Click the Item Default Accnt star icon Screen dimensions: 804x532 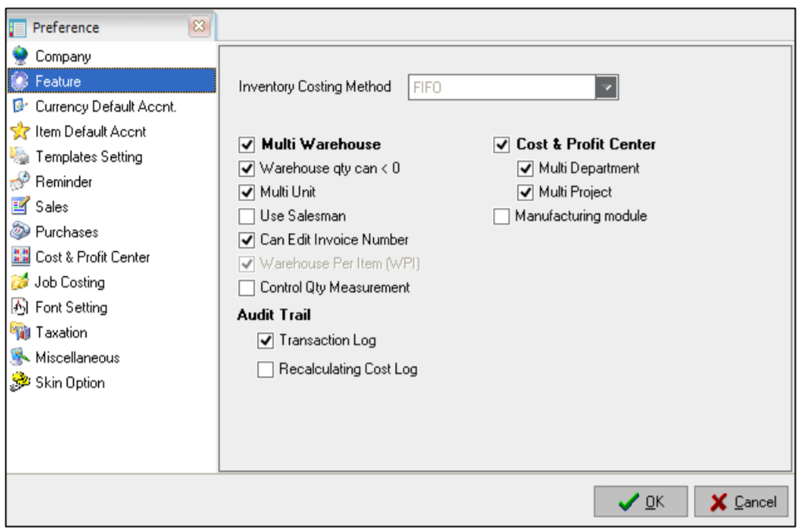[x=20, y=131]
